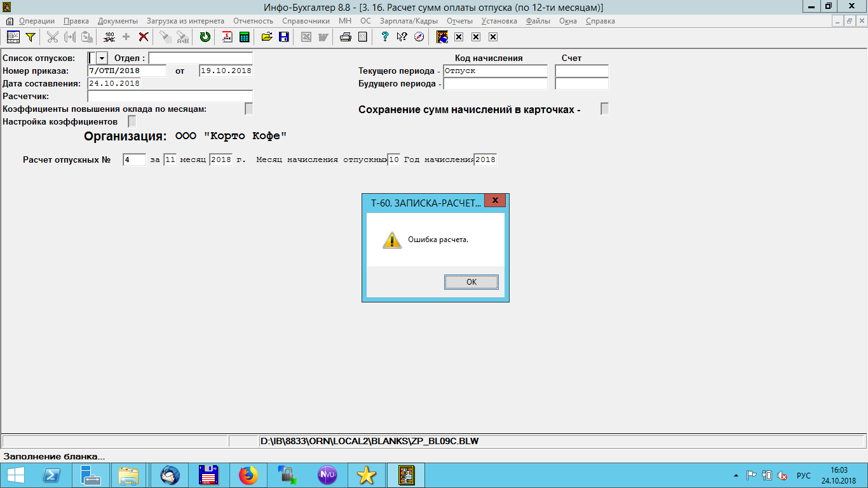Toggle the 'Настройка коэффициентов' checkbox
The image size is (868, 488).
coord(132,121)
